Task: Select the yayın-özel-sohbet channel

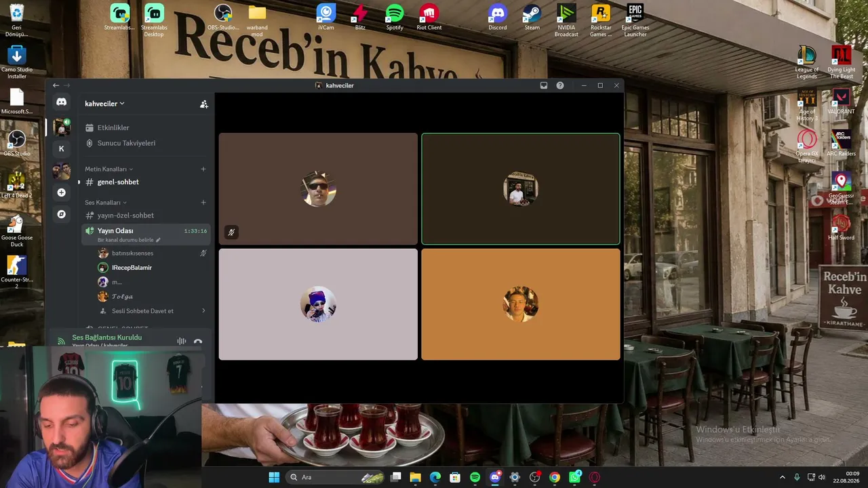Action: click(145, 216)
